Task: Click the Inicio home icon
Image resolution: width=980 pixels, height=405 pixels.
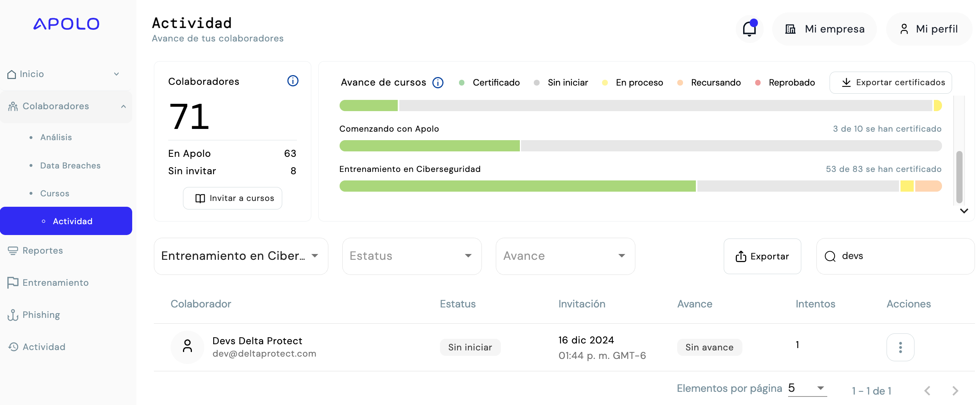Action: click(x=12, y=74)
